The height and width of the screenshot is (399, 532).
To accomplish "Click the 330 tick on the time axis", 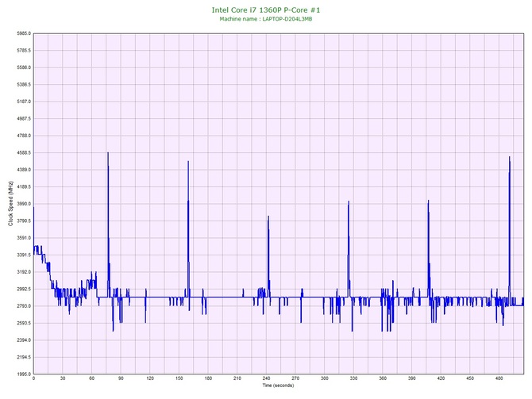I will pos(353,378).
